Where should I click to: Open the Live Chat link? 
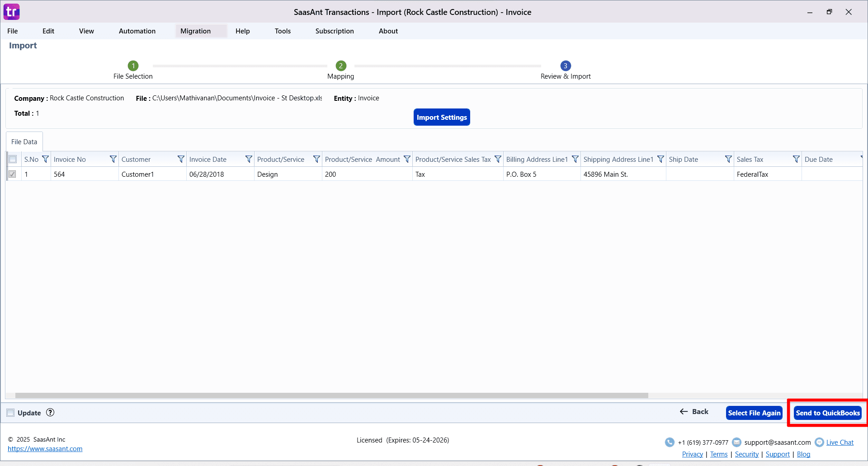point(840,442)
